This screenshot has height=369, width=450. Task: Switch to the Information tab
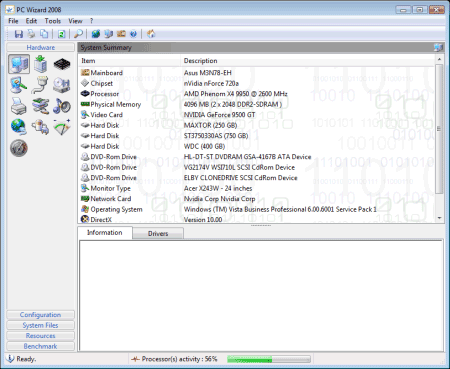pyautogui.click(x=105, y=233)
